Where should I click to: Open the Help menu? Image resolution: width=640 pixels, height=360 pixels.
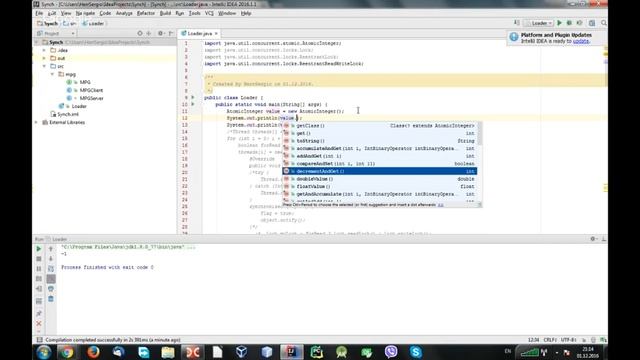tap(246, 13)
